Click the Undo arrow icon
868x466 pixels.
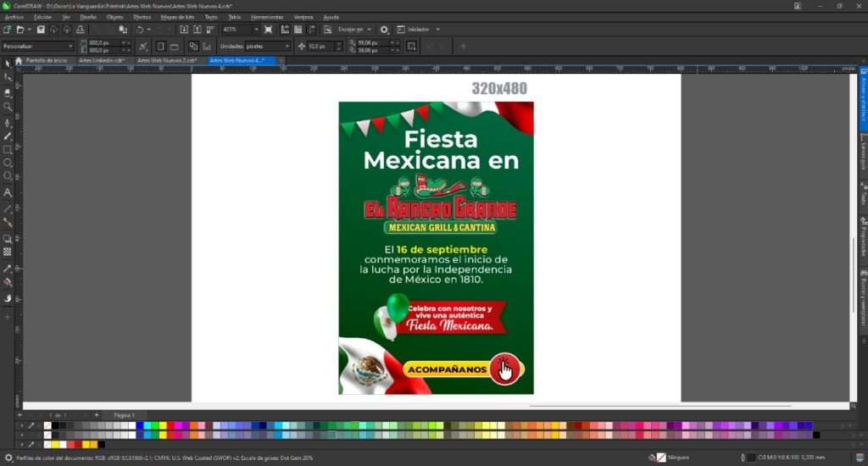click(x=139, y=30)
